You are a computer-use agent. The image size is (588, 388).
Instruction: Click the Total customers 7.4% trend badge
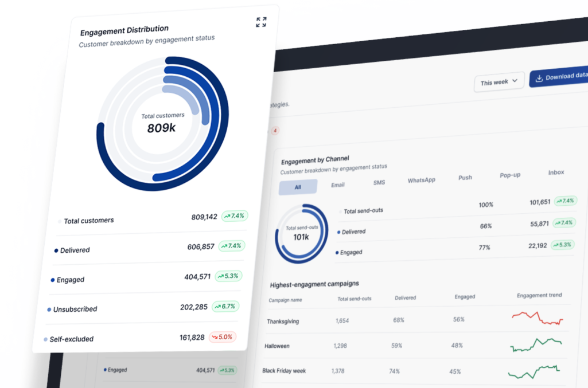pos(233,216)
